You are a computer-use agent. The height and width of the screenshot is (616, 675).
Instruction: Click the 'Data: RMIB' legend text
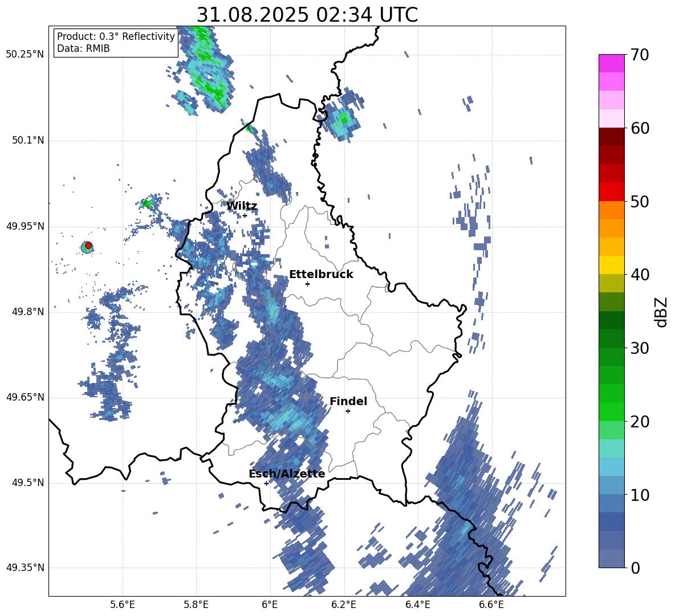83,48
